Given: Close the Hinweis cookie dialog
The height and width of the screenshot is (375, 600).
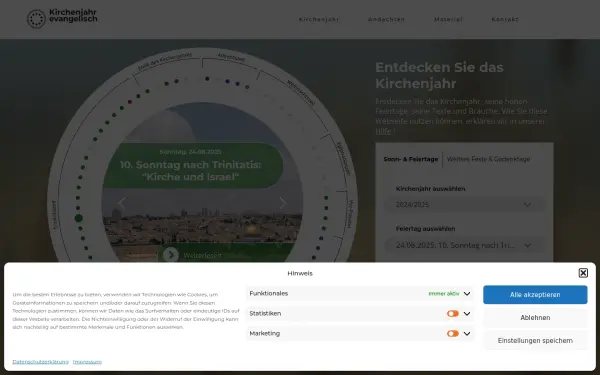Looking at the screenshot, I should [583, 273].
